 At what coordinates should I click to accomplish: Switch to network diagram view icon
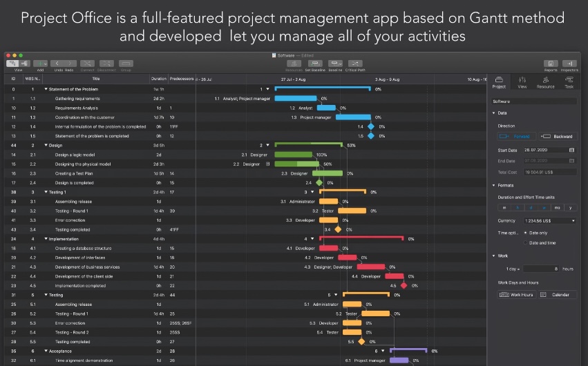pos(25,64)
